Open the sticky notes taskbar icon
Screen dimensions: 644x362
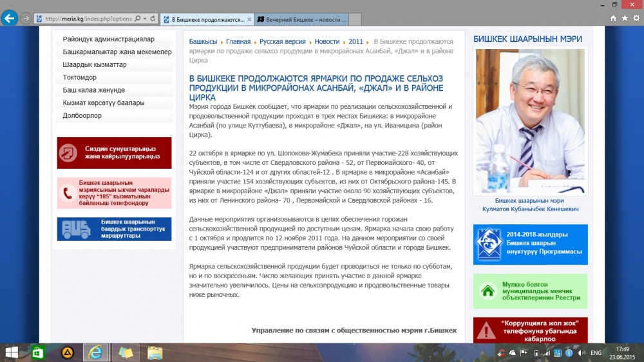click(126, 352)
